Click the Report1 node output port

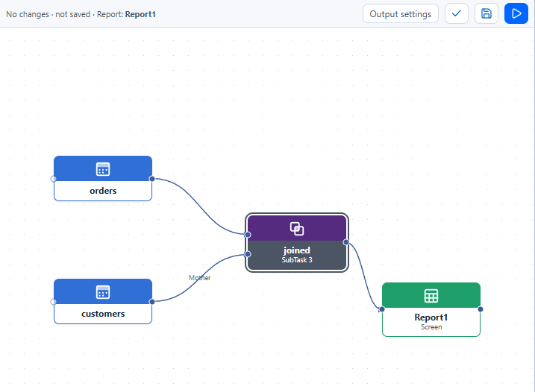481,309
